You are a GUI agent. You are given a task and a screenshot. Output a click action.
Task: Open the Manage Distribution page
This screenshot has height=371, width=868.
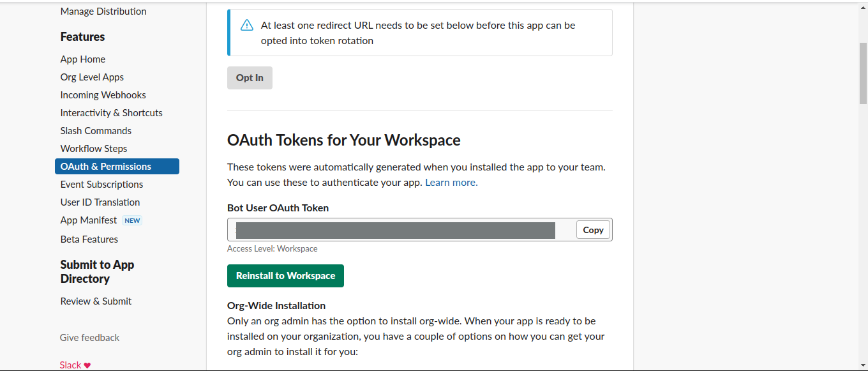103,11
